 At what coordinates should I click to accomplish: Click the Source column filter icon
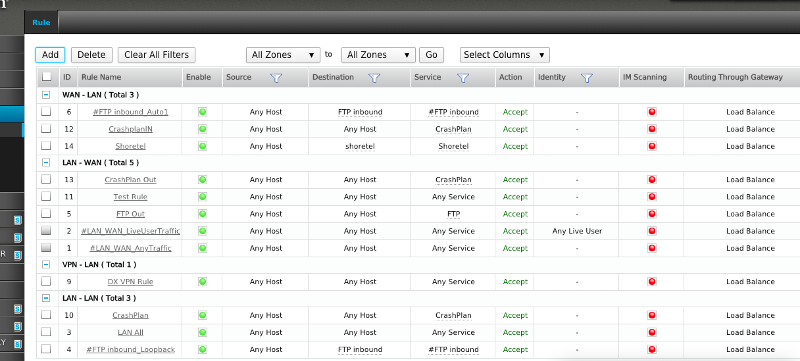[x=276, y=78]
